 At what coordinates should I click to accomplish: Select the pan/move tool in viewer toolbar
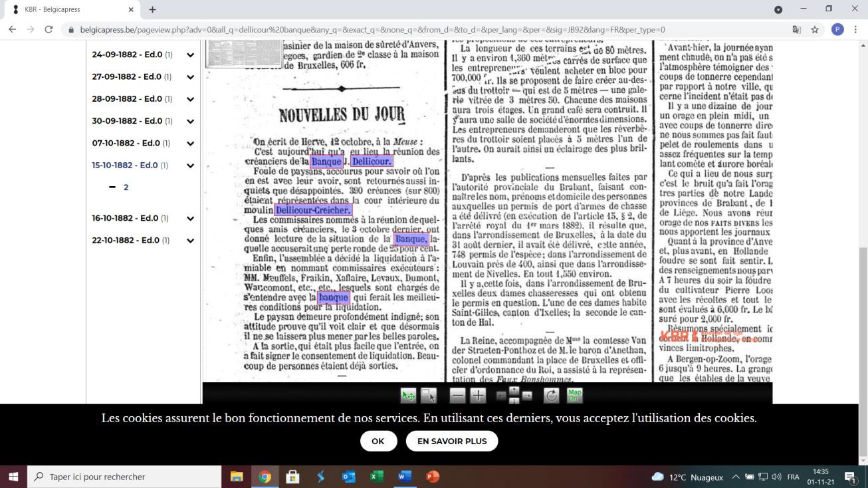coord(408,396)
